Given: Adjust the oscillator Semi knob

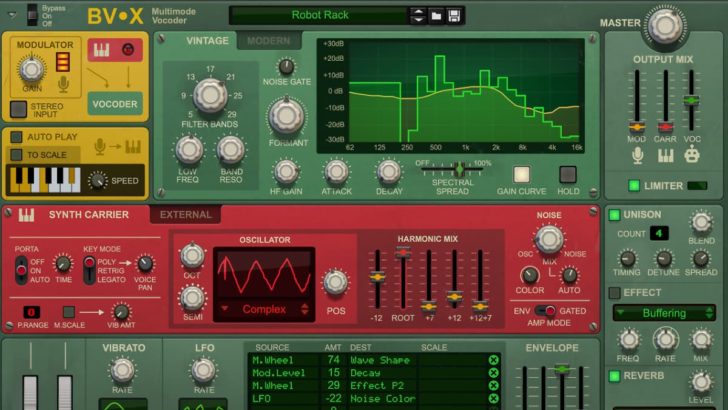Looking at the screenshot, I should [192, 298].
